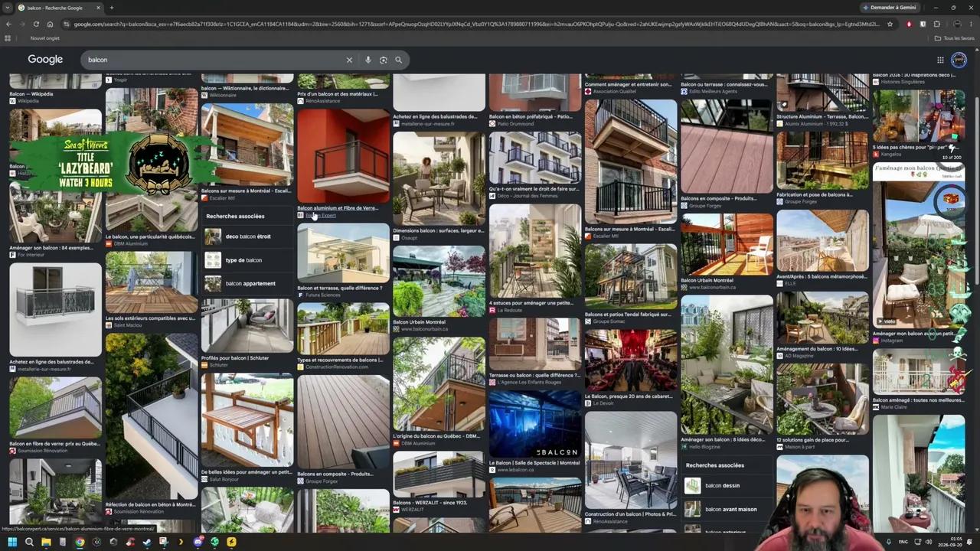
Task: Open 'Profilés pour balcon | Schluter' image
Action: point(247,325)
